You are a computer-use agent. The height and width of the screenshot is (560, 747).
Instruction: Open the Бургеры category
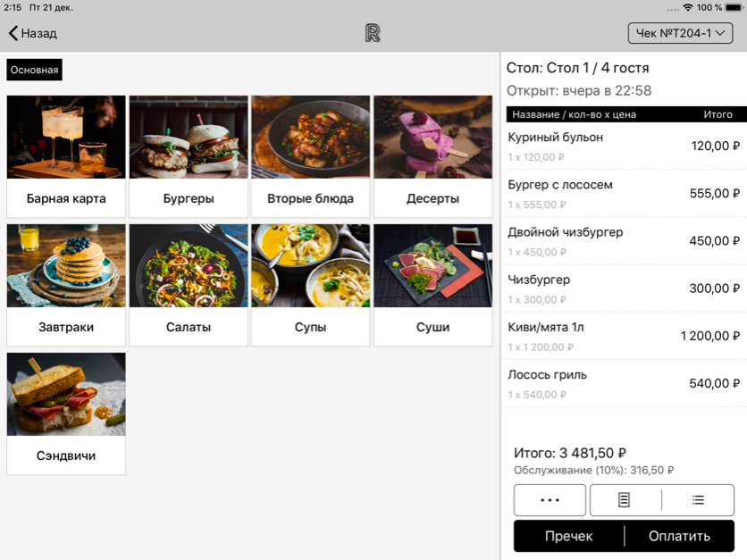(x=189, y=156)
